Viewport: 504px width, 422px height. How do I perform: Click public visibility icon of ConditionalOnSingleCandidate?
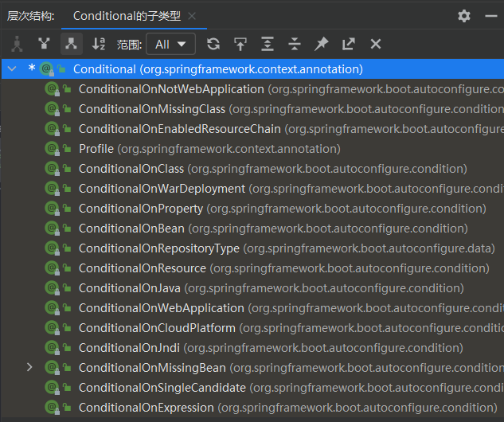tap(67, 388)
